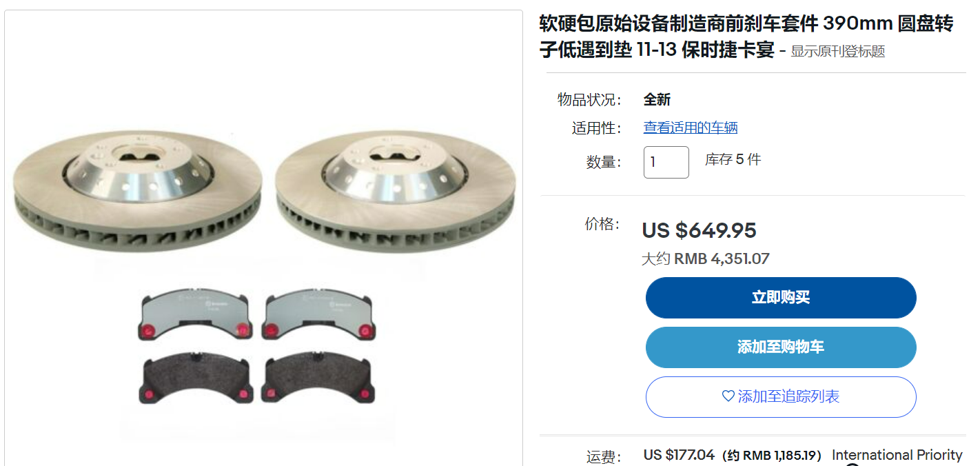
Task: Add item via 添加至购物车 button
Action: pos(781,347)
